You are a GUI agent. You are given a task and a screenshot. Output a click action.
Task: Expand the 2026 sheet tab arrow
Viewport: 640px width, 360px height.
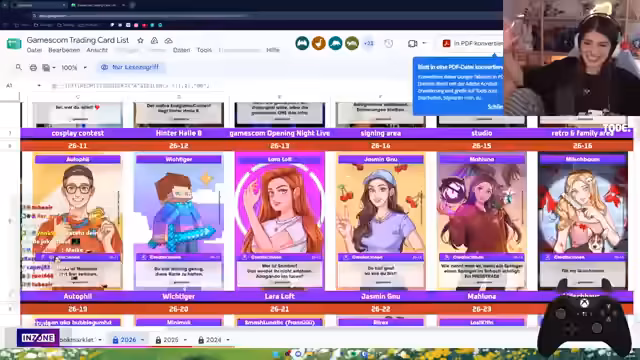(142, 340)
